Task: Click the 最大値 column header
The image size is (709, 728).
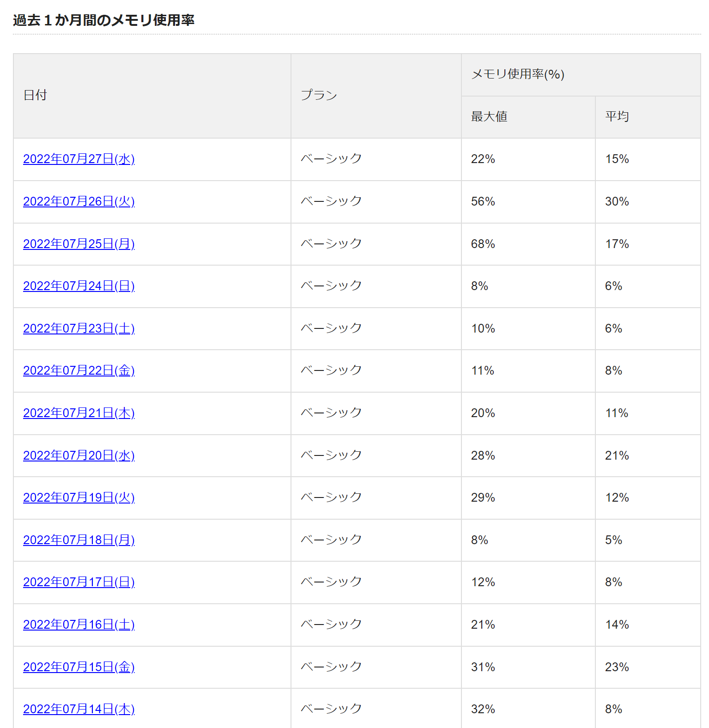Action: tap(528, 117)
